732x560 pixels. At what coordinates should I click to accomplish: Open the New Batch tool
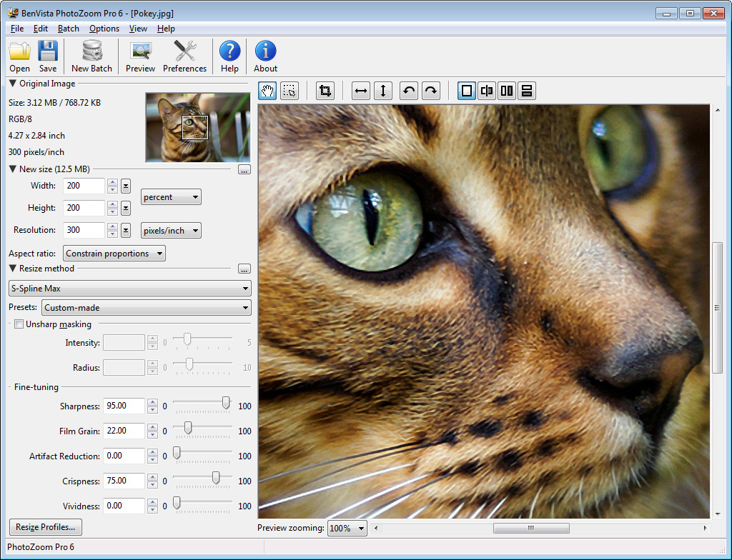click(x=91, y=56)
